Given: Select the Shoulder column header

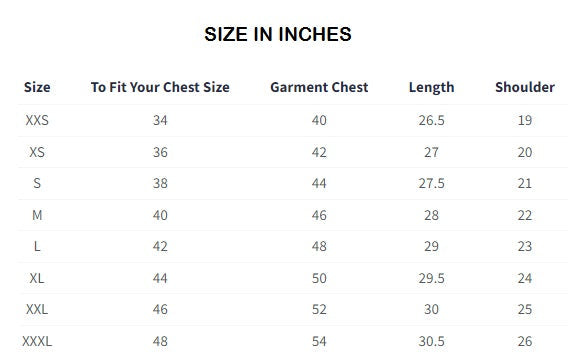Looking at the screenshot, I should pyautogui.click(x=525, y=87).
